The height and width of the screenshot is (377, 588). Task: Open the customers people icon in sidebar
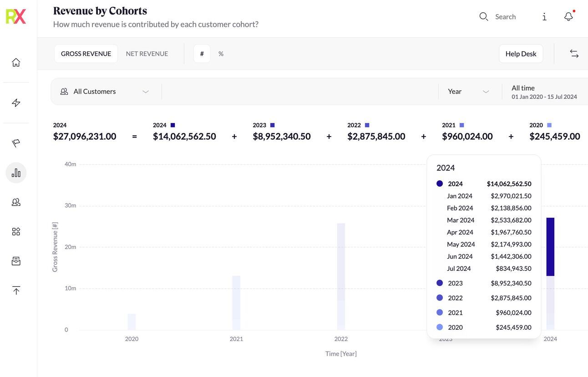[x=16, y=202]
